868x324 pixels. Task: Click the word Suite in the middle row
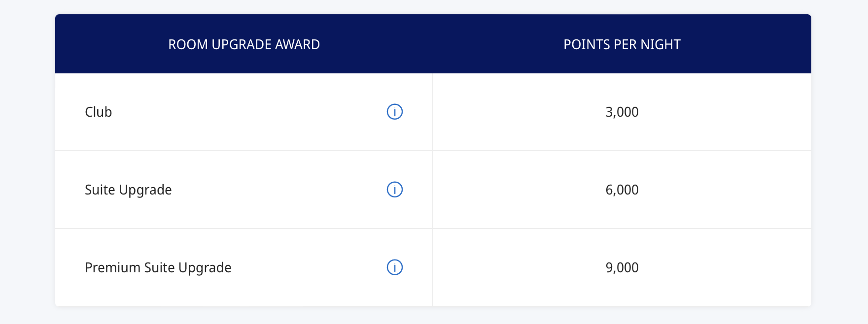click(100, 190)
